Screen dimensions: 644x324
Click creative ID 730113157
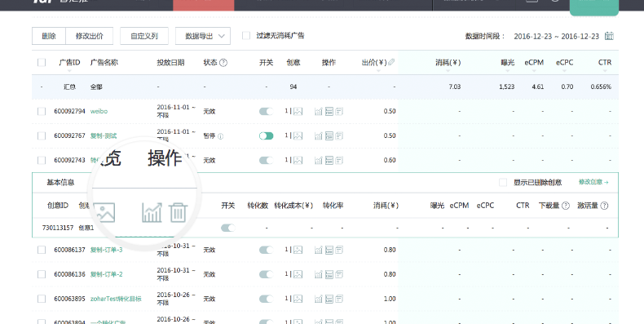(58, 228)
